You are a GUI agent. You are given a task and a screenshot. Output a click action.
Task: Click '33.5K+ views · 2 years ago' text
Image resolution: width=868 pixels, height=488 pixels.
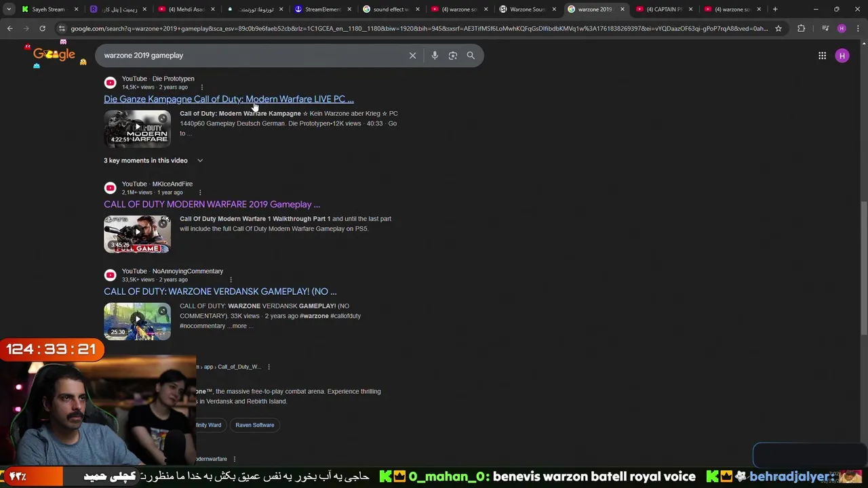coord(155,280)
